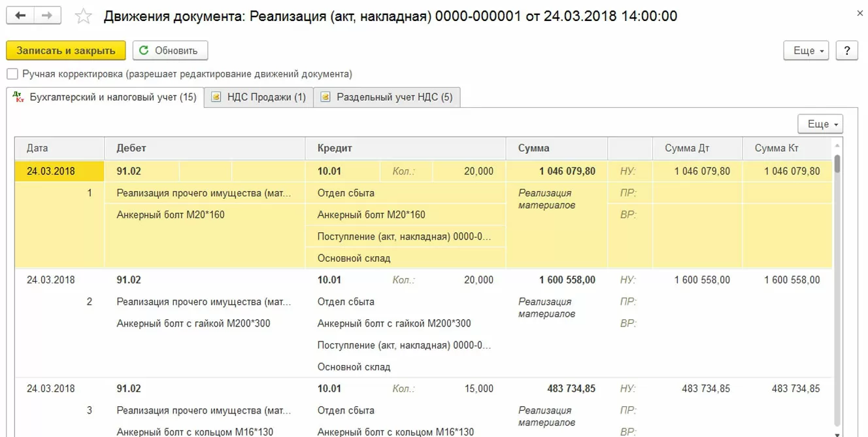Open the table's Еще dropdown menu
Screen dimensions: 868x437
point(820,124)
